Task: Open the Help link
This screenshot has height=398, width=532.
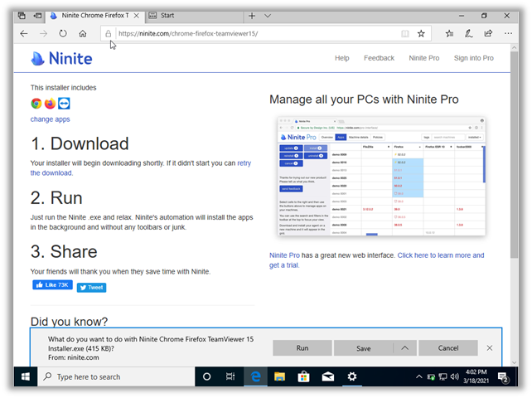Action: click(x=342, y=58)
